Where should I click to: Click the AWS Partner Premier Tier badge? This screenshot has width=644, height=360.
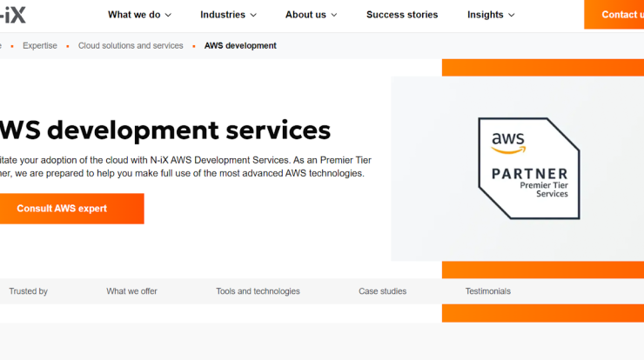[528, 168]
